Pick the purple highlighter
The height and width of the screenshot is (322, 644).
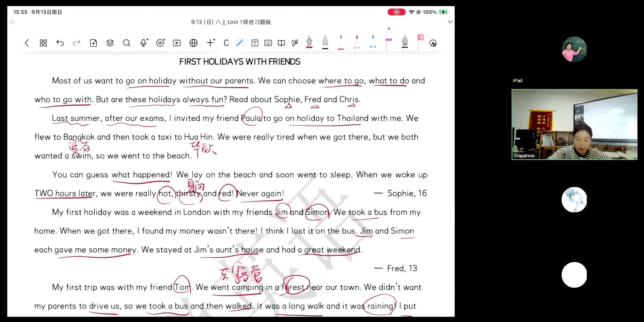click(x=389, y=39)
